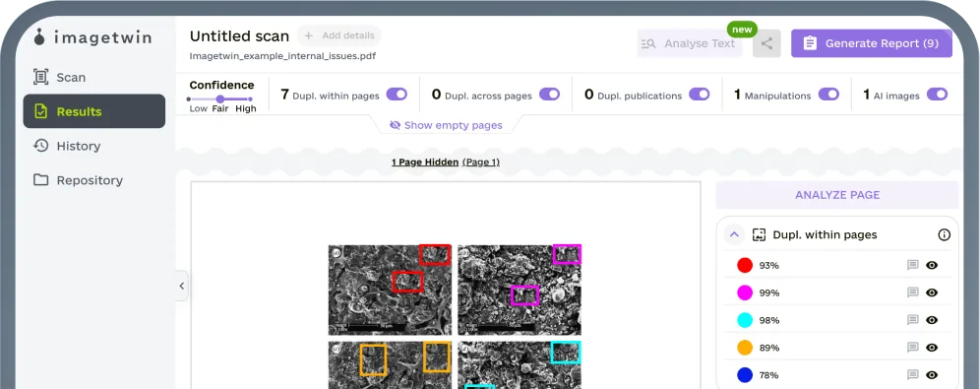Toggle Dupl. within pages switch
Screen dimensions: 980x389
tap(397, 95)
